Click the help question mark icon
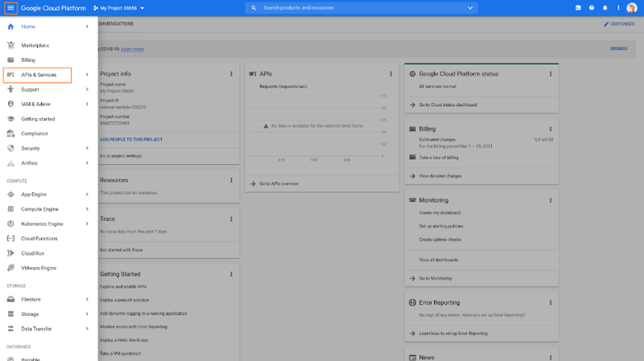 click(592, 8)
